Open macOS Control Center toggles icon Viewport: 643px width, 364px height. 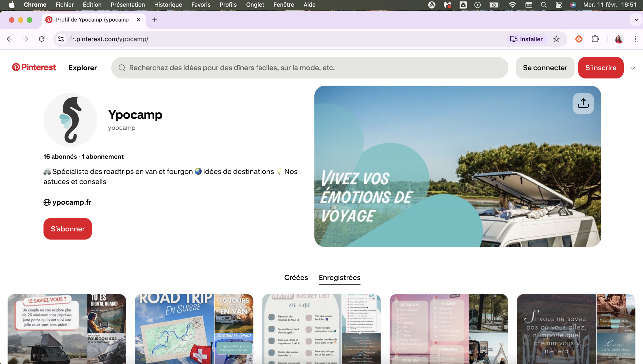pyautogui.click(x=558, y=5)
